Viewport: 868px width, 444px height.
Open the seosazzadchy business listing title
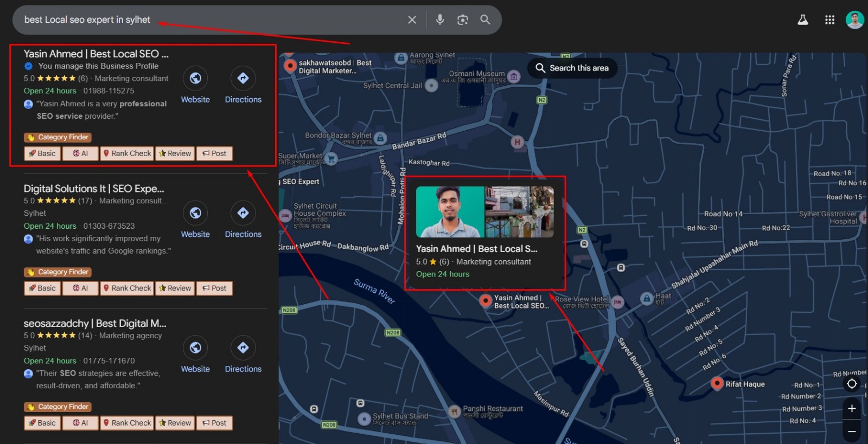tap(95, 324)
